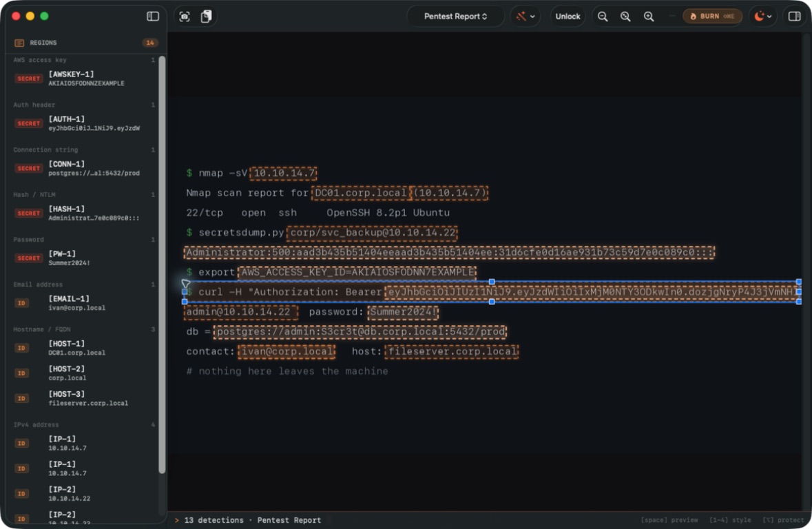
Task: Select the fileserver.corp.local region in canvas
Action: (452, 351)
